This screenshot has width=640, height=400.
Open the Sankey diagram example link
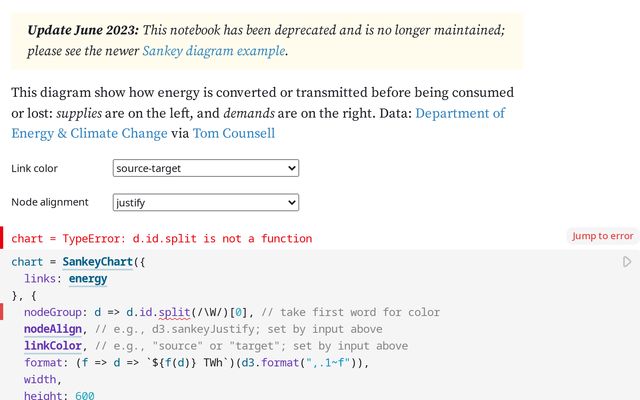pyautogui.click(x=214, y=51)
